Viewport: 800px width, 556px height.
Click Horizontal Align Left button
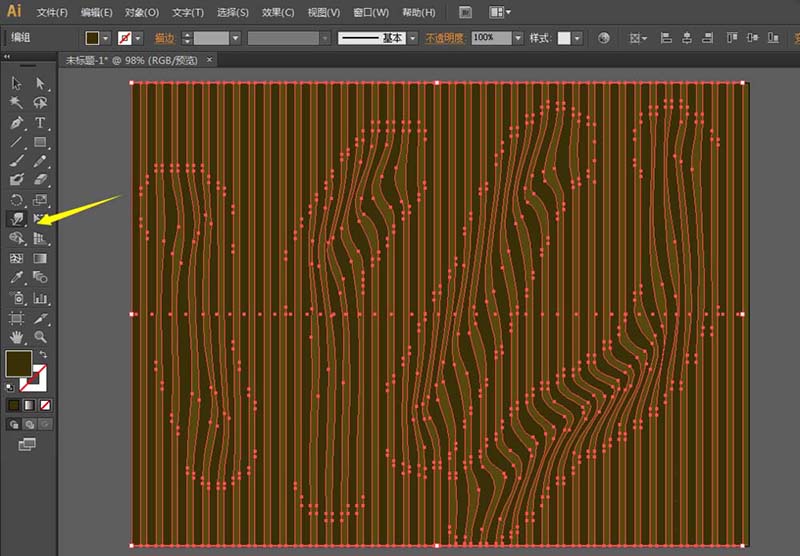click(666, 38)
